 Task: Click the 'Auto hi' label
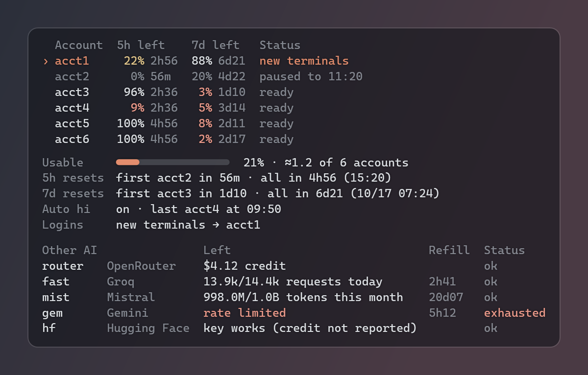coord(66,210)
